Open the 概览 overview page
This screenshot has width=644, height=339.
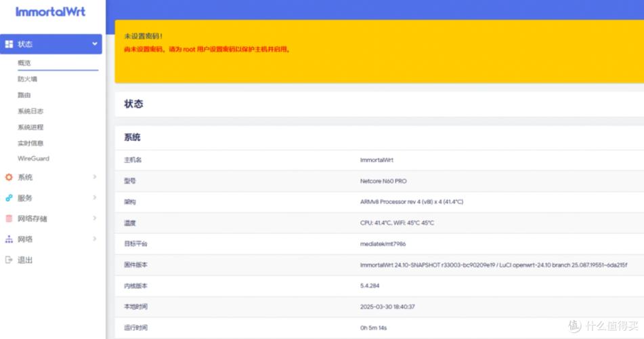pyautogui.click(x=24, y=63)
